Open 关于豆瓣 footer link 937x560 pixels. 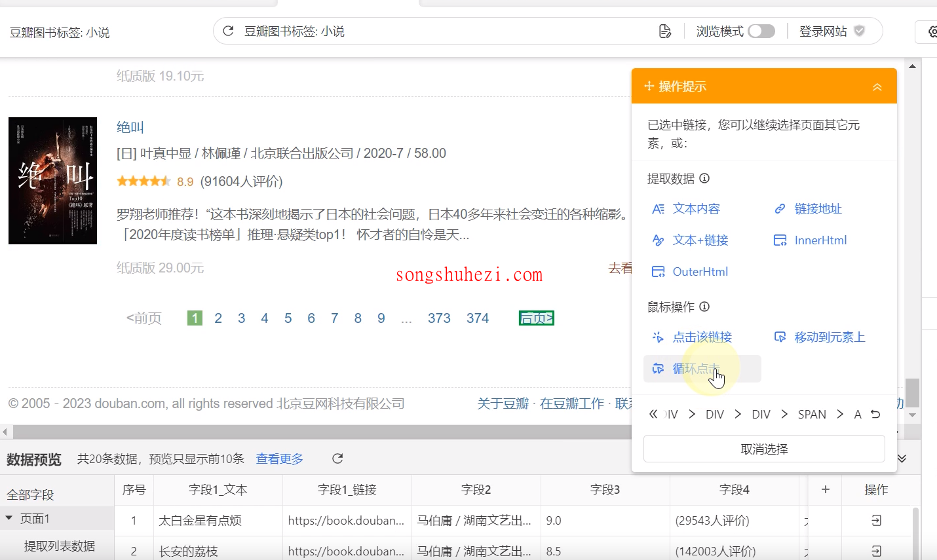[503, 403]
